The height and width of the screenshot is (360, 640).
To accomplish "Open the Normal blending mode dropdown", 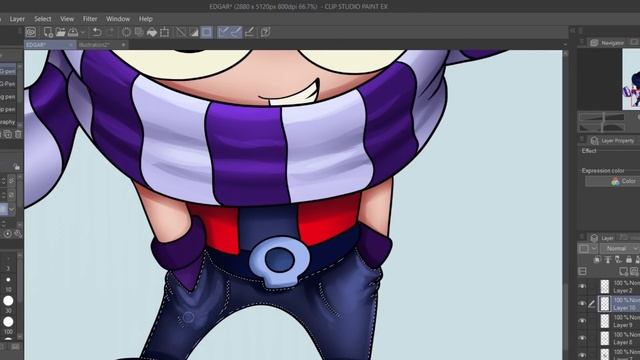I will click(x=620, y=248).
